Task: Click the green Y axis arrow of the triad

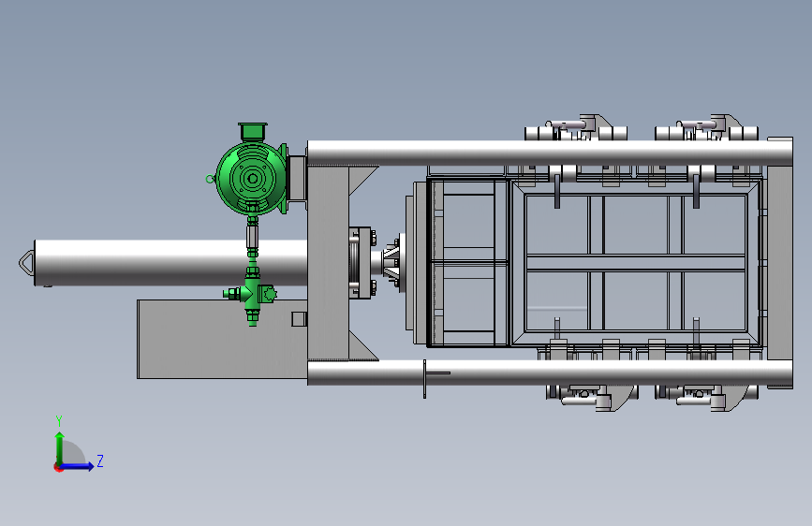Action: [x=60, y=447]
